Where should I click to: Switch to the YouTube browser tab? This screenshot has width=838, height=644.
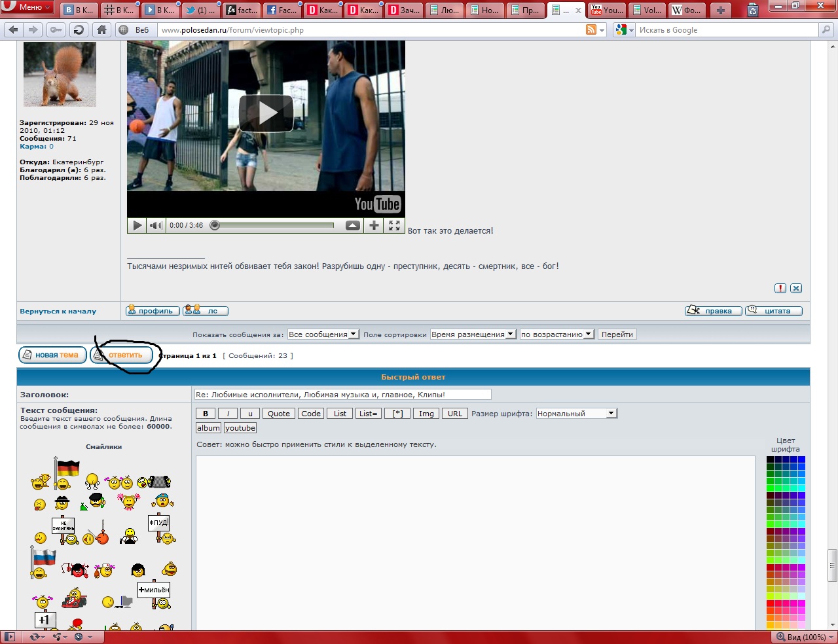[607, 10]
